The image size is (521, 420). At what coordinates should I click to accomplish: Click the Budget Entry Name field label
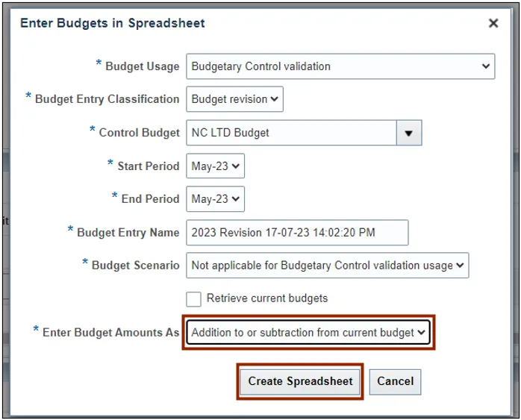[128, 233]
